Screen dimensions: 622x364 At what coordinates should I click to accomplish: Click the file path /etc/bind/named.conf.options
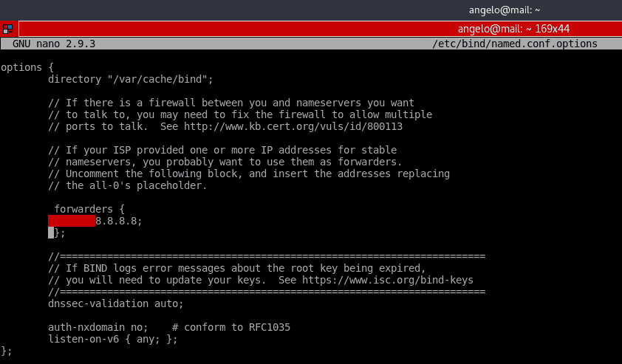(x=514, y=44)
